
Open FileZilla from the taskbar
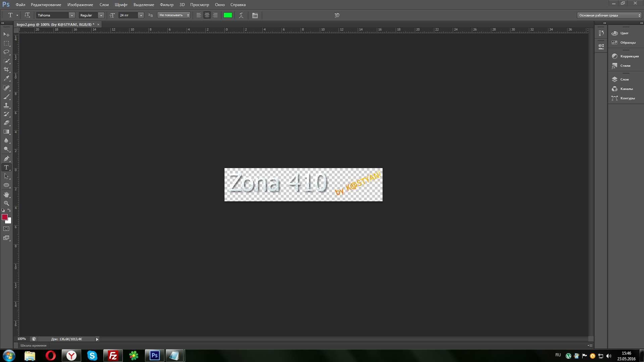(x=113, y=356)
